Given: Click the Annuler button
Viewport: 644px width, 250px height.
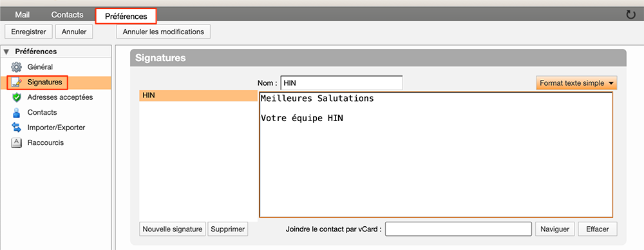Looking at the screenshot, I should [74, 32].
